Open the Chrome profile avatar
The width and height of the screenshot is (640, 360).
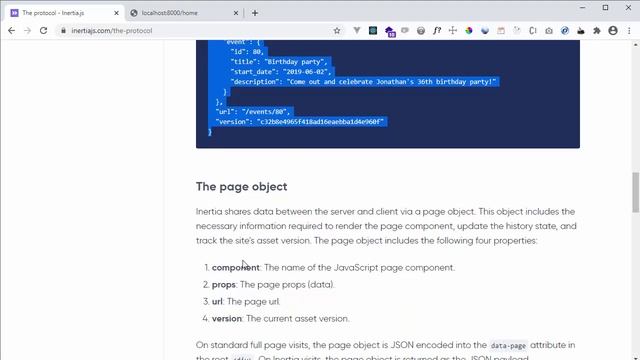click(x=613, y=31)
